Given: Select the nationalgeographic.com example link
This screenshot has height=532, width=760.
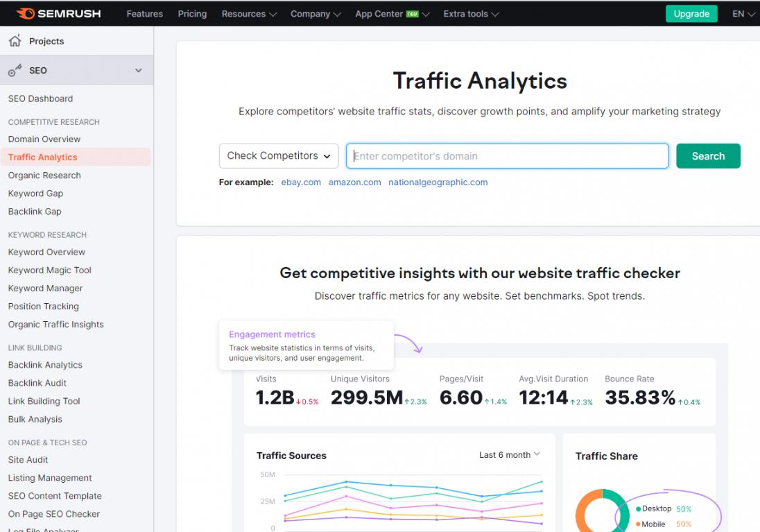Looking at the screenshot, I should [x=438, y=182].
